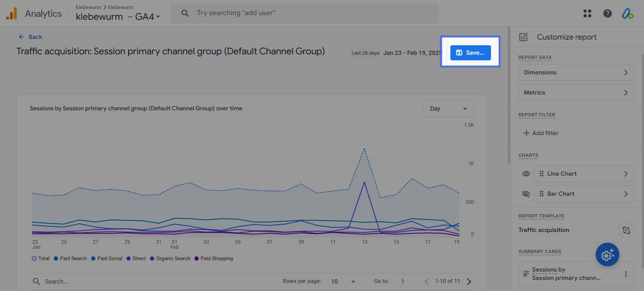Toggle the Total series in legend
Image resolution: width=644 pixels, height=291 pixels.
tap(40, 258)
